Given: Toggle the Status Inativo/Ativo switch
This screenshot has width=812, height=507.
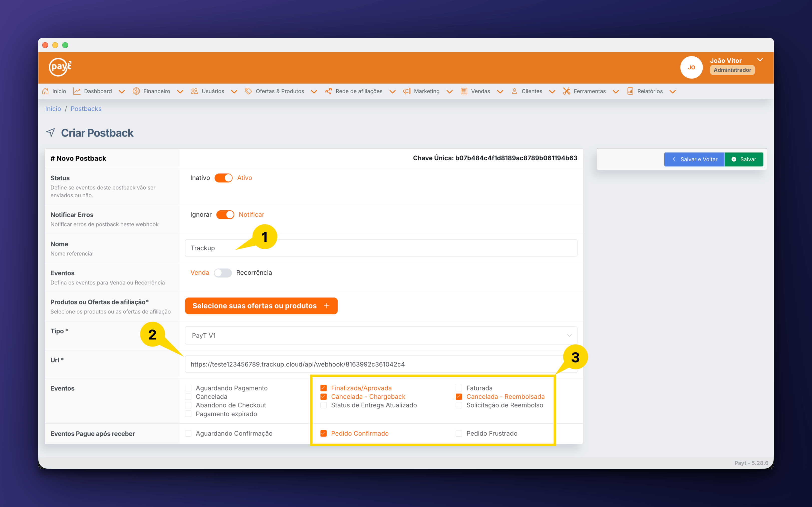Looking at the screenshot, I should click(224, 178).
